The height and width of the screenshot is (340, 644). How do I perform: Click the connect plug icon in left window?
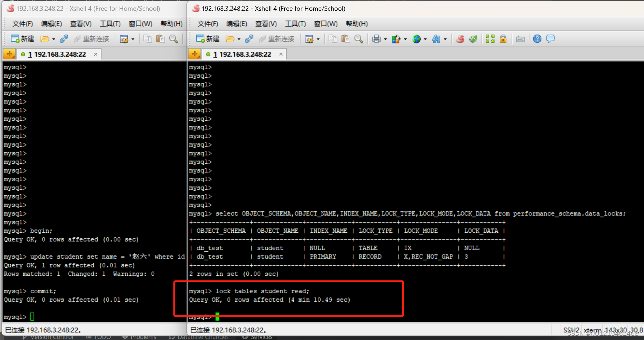[x=64, y=39]
